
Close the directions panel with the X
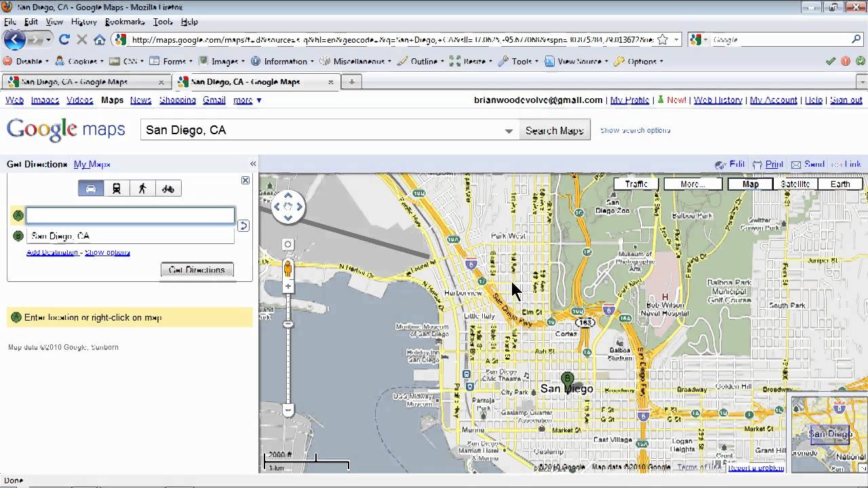[245, 180]
